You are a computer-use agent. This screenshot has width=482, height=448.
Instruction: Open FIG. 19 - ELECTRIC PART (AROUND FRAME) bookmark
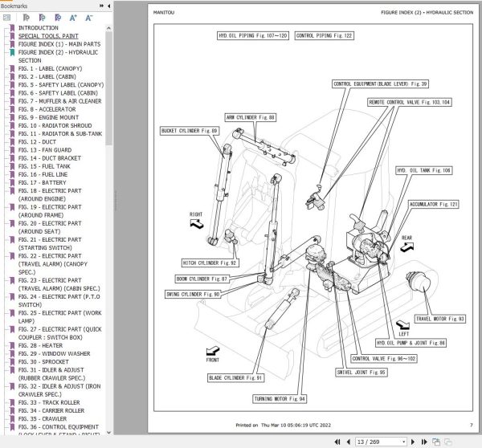50,211
